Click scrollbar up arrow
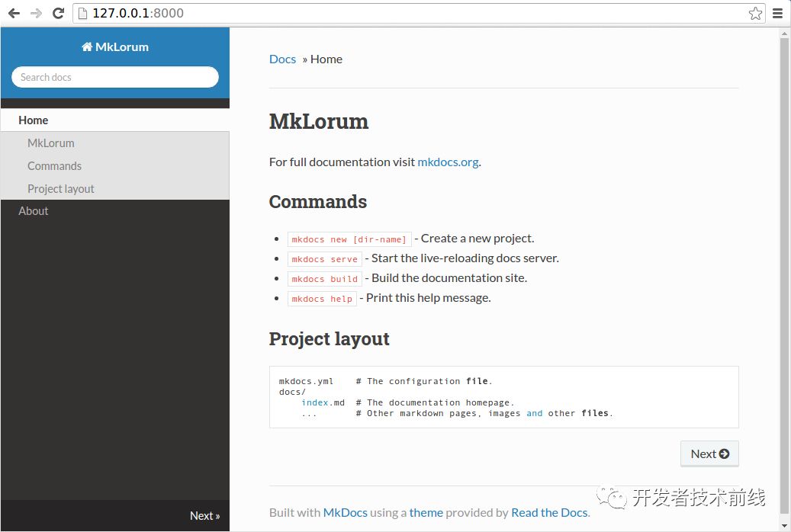Viewport: 791px width, 532px height. coord(784,34)
